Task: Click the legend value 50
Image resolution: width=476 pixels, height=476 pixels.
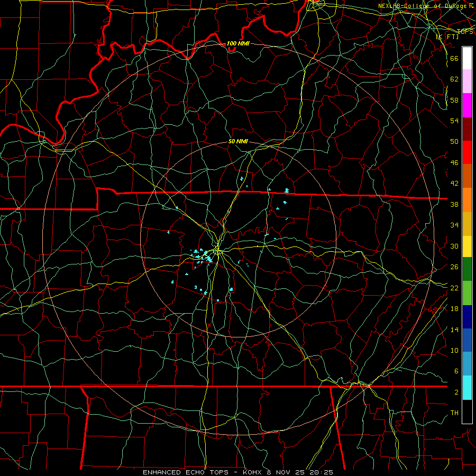Action: (454, 141)
